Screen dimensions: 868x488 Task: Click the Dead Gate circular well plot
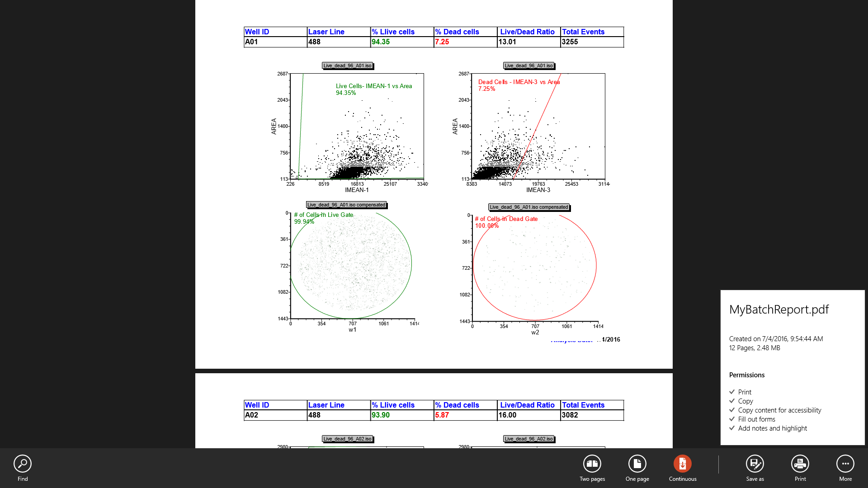[x=534, y=267]
